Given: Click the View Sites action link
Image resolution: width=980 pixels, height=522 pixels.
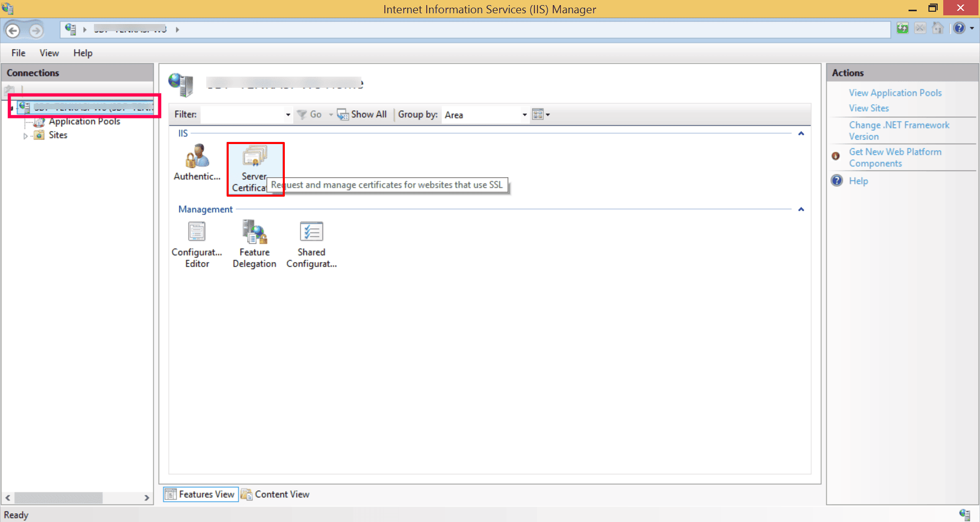Looking at the screenshot, I should coord(869,108).
